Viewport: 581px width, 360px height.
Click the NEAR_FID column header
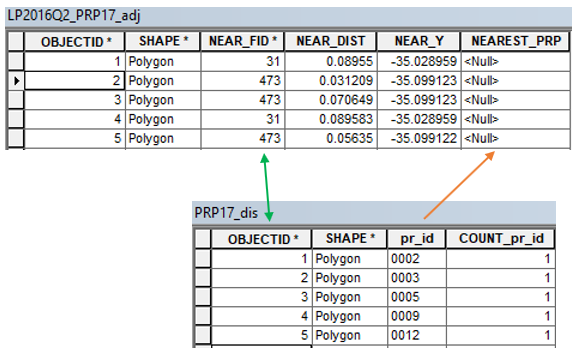click(x=242, y=41)
